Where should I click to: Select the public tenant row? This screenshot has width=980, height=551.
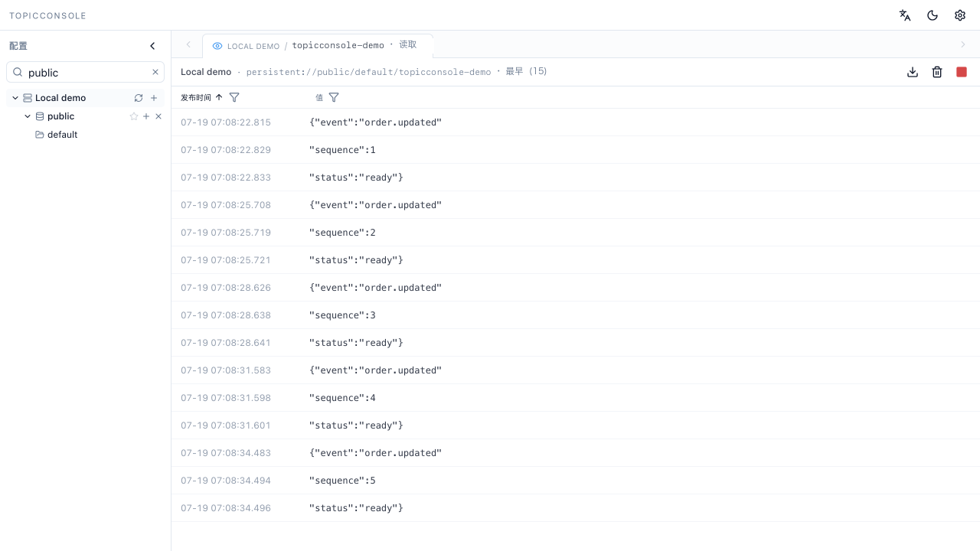pos(86,116)
